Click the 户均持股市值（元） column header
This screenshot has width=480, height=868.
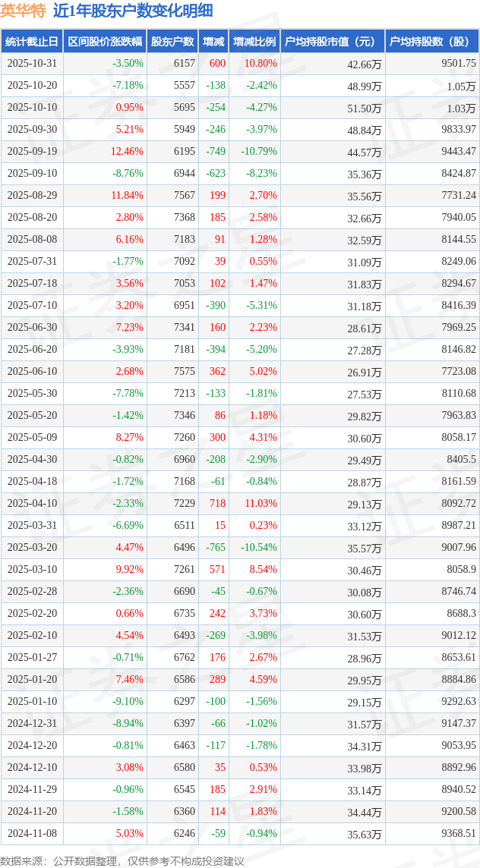pos(332,42)
